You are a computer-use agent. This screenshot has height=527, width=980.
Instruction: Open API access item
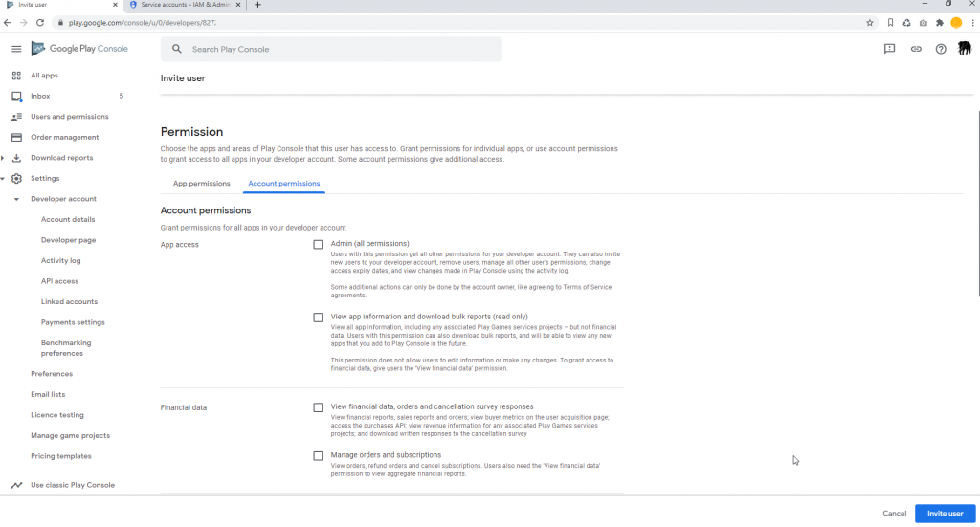pos(59,281)
